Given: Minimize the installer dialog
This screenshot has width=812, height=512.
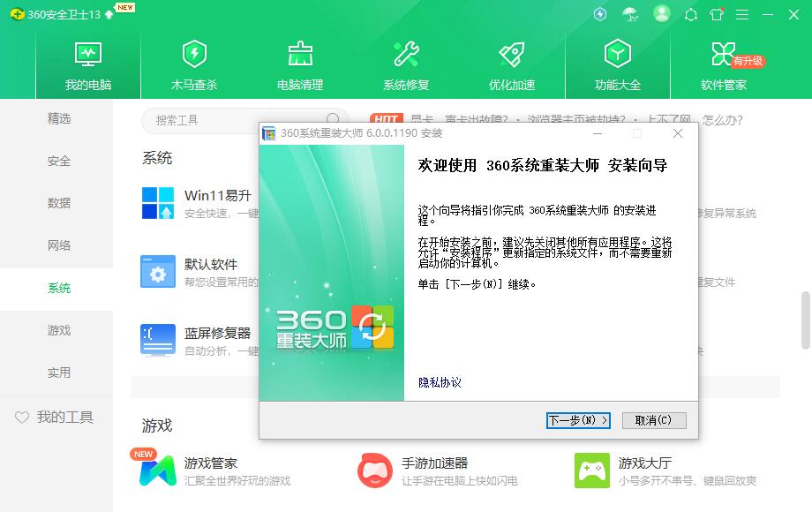Looking at the screenshot, I should (598, 133).
